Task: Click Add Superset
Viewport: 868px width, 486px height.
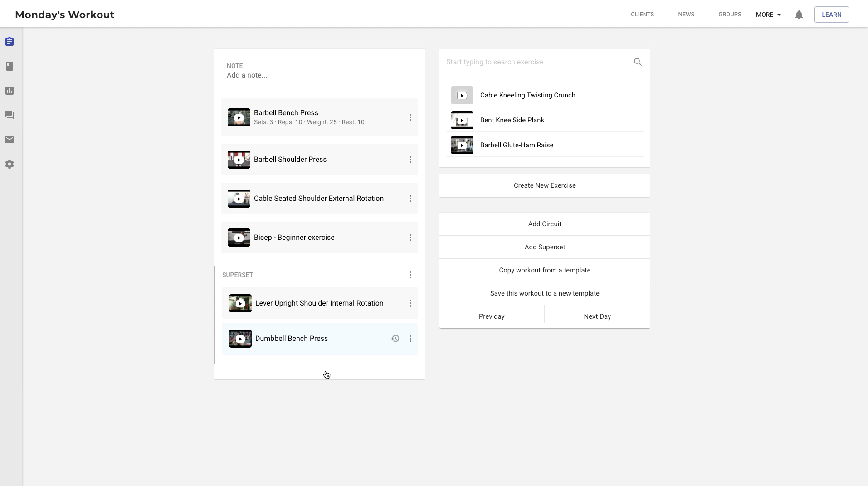Action: click(x=545, y=247)
